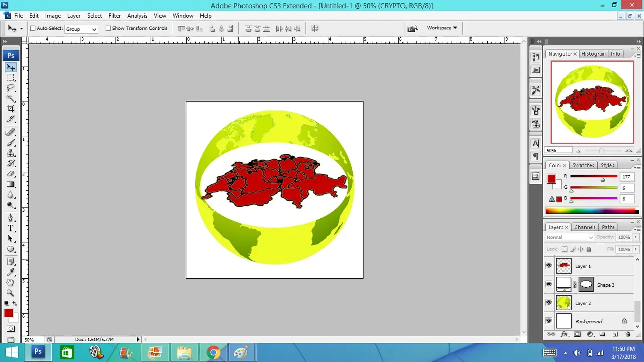Switch to the Channels tab
The height and width of the screenshot is (362, 644).
[585, 227]
